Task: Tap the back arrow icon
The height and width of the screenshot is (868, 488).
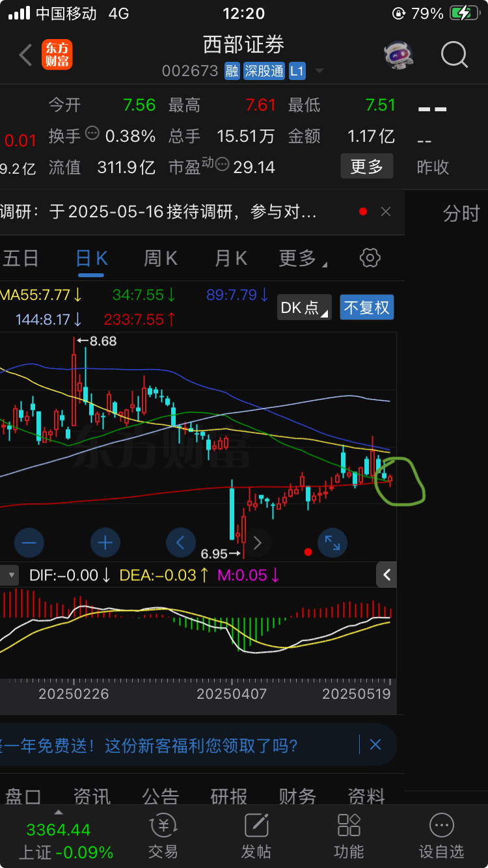Action: tap(25, 55)
